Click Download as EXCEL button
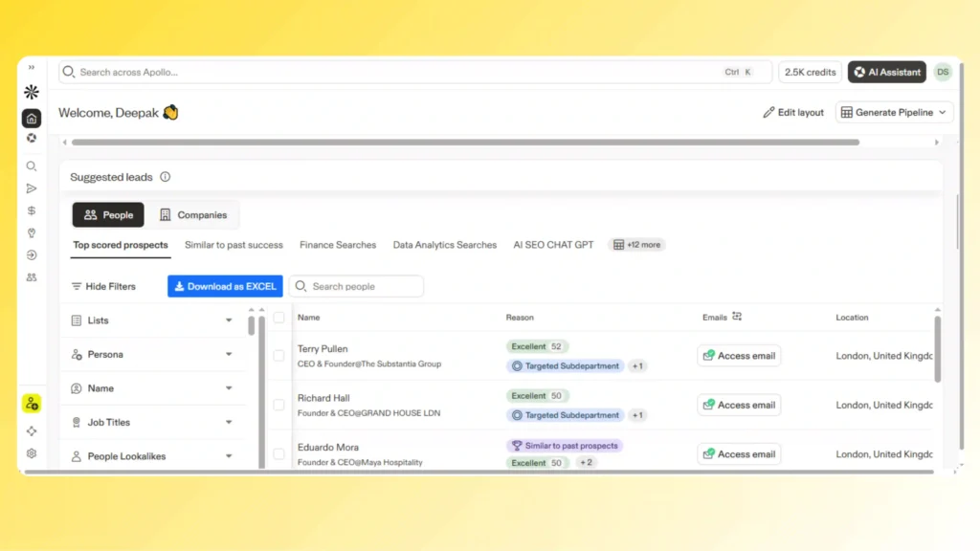This screenshot has height=551, width=980. (x=225, y=286)
